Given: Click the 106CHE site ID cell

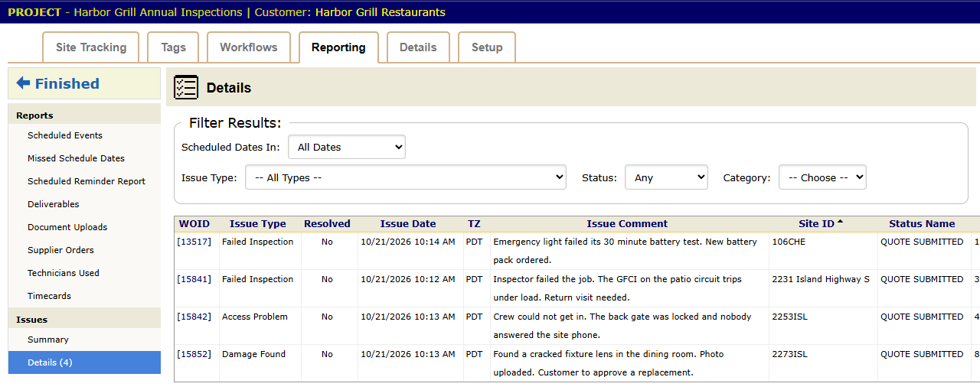Looking at the screenshot, I should [x=789, y=242].
